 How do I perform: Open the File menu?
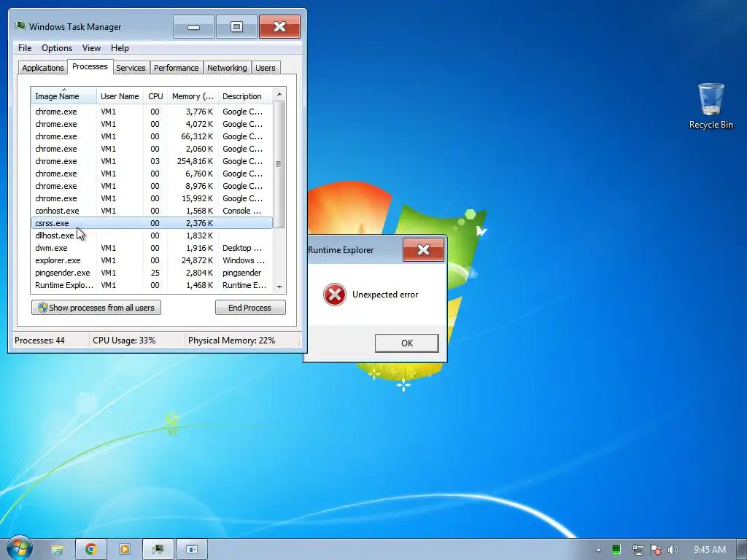pos(25,48)
